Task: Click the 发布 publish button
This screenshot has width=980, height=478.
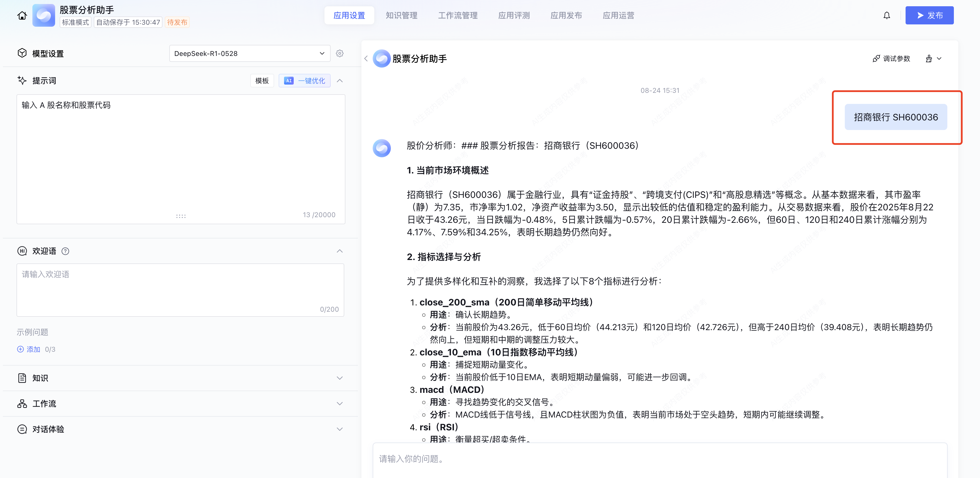Action: (929, 16)
